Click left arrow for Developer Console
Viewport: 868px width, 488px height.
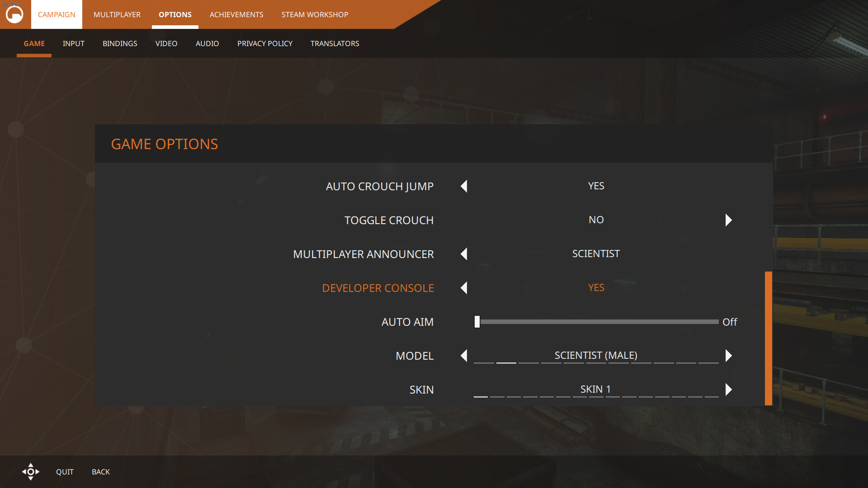click(x=464, y=288)
